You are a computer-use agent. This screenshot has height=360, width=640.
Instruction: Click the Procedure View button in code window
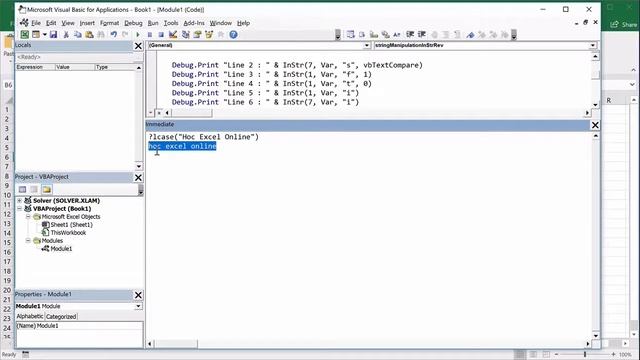tap(151, 113)
